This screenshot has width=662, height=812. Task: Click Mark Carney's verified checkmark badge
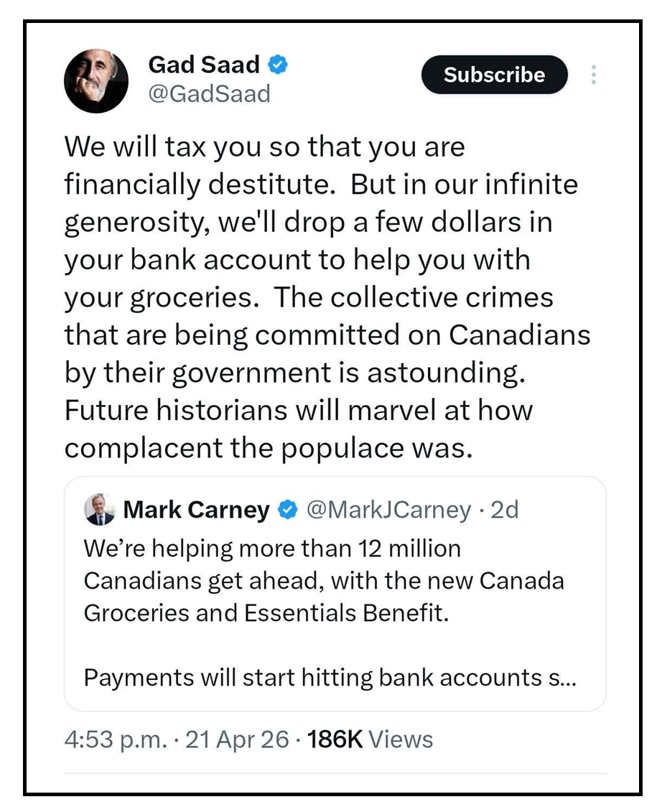(x=287, y=510)
